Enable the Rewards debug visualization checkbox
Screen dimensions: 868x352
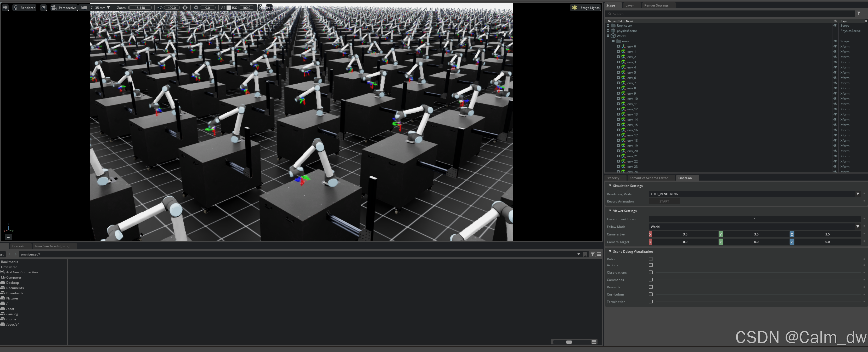651,287
